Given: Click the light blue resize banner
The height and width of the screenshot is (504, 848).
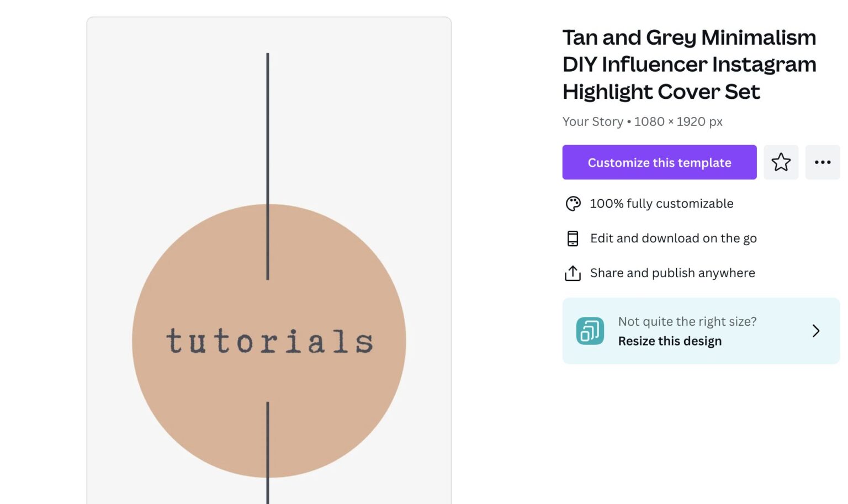Looking at the screenshot, I should [701, 330].
